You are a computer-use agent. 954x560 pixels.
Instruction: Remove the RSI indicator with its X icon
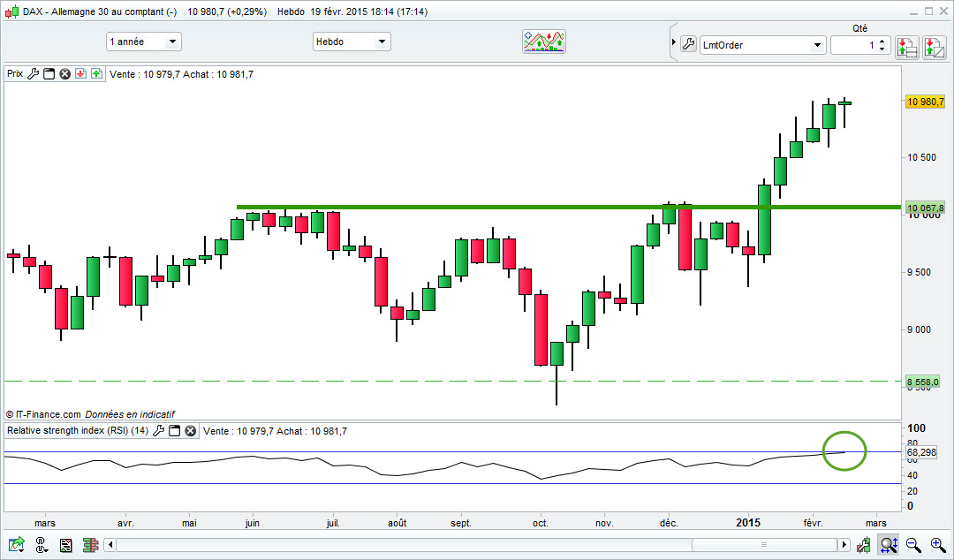pyautogui.click(x=191, y=431)
